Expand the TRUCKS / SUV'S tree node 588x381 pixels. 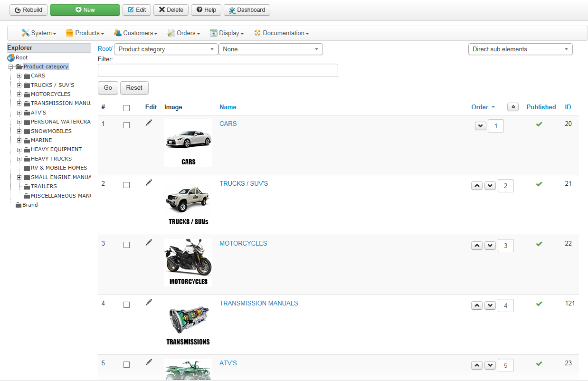pyautogui.click(x=19, y=85)
